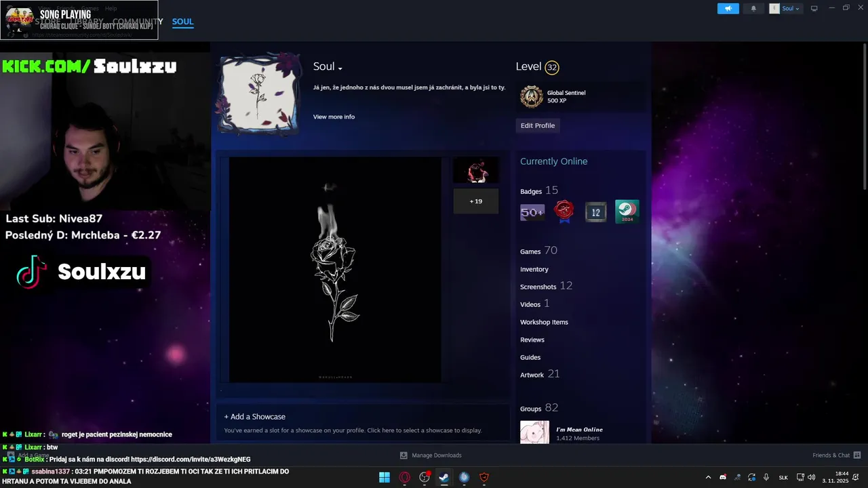This screenshot has height=488, width=868.
Task: Click '1,412 Members' text under group
Action: click(578, 439)
